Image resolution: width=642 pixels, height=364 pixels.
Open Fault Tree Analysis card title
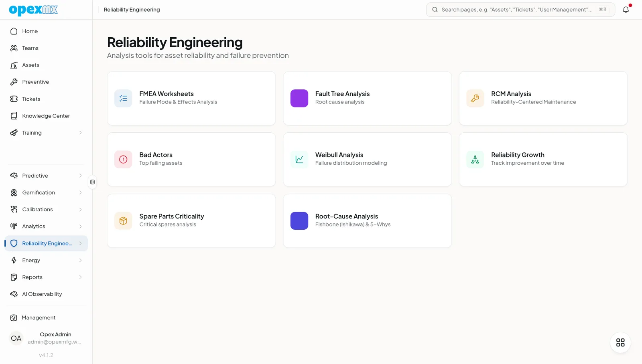point(342,94)
